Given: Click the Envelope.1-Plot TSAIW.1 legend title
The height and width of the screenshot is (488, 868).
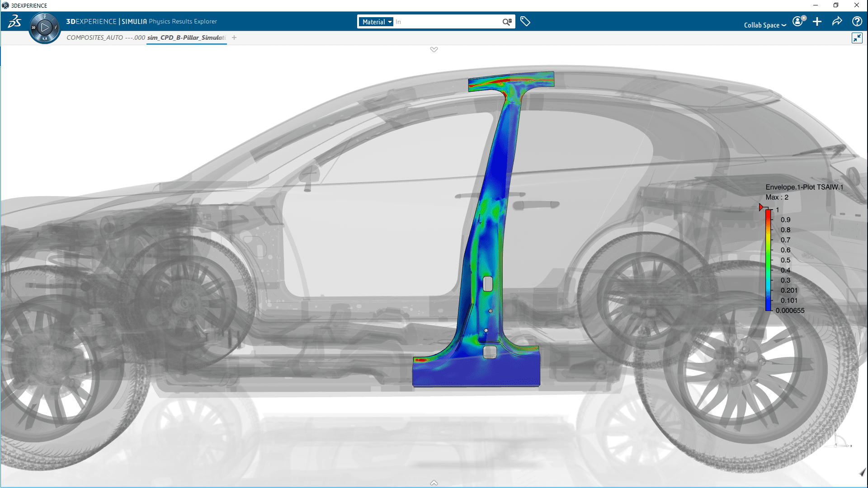Looking at the screenshot, I should tap(804, 187).
